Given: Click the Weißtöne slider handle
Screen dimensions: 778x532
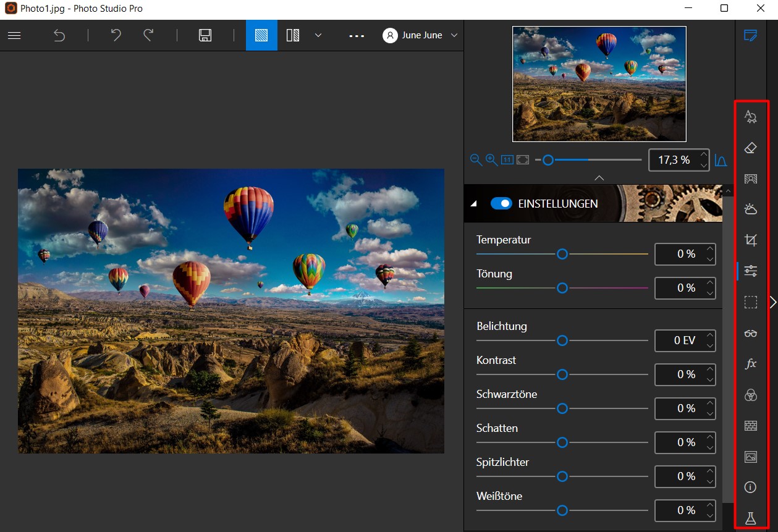Looking at the screenshot, I should pos(562,510).
